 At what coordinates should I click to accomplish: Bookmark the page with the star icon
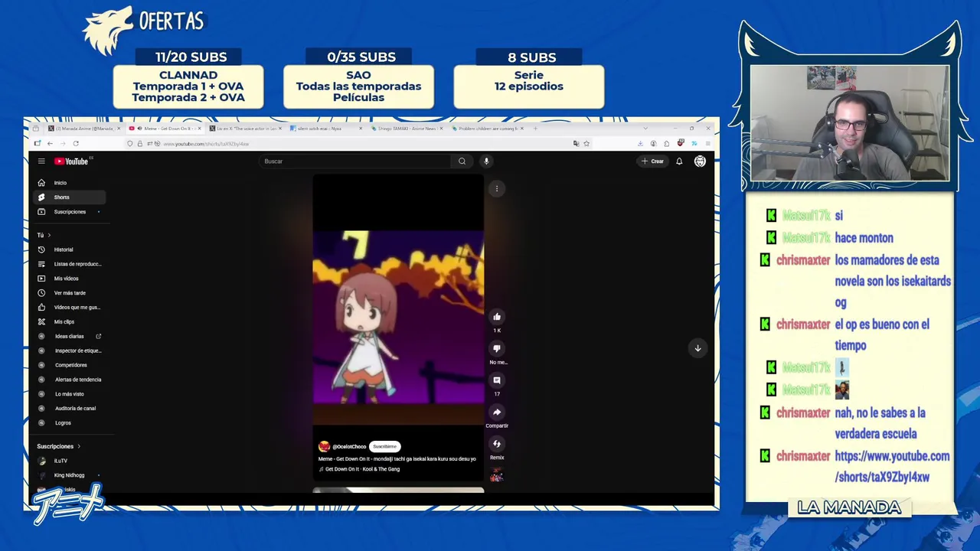click(586, 144)
